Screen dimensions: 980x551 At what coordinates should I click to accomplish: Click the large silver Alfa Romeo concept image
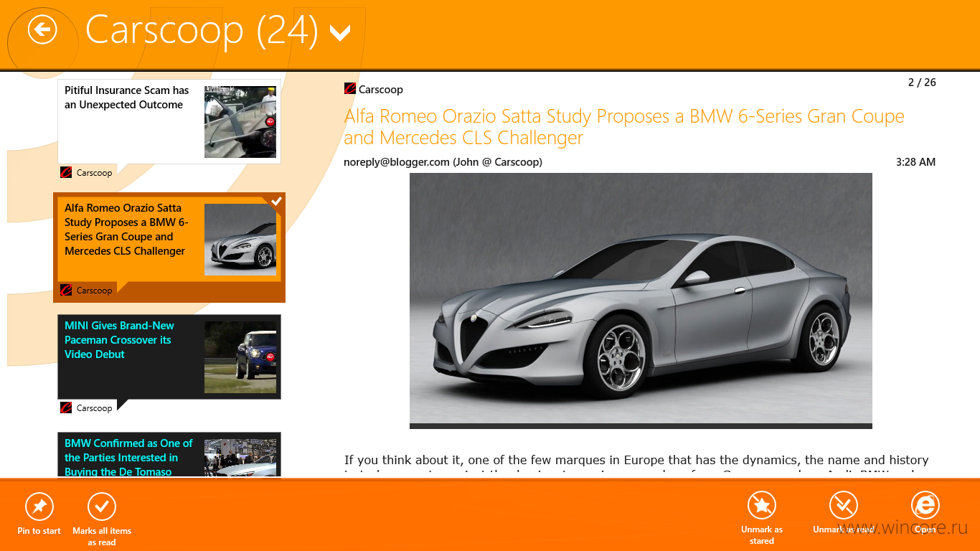coord(641,301)
